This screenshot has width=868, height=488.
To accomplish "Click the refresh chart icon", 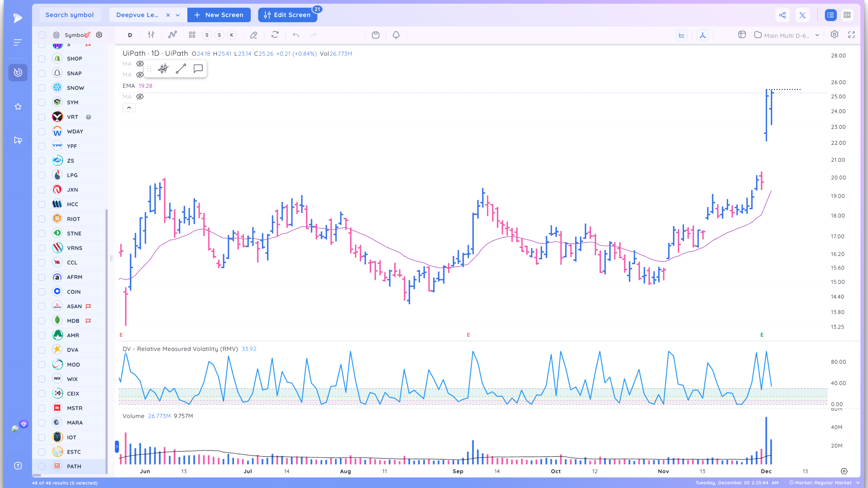I will click(275, 35).
